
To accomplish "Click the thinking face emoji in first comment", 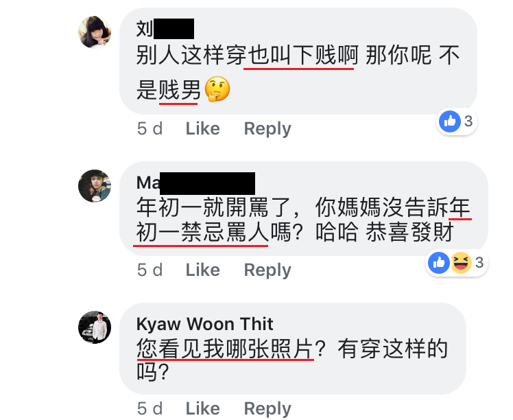I will point(217,89).
